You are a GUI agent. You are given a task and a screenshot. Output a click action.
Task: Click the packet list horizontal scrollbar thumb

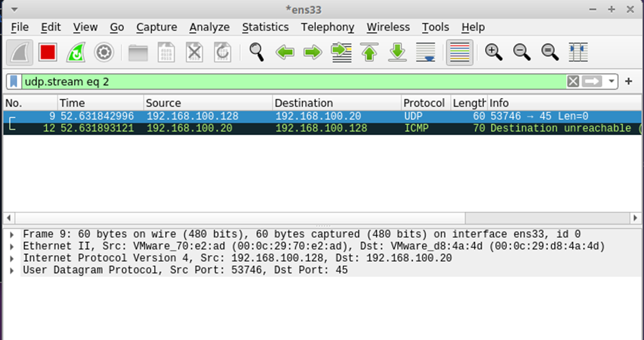pyautogui.click(x=240, y=217)
